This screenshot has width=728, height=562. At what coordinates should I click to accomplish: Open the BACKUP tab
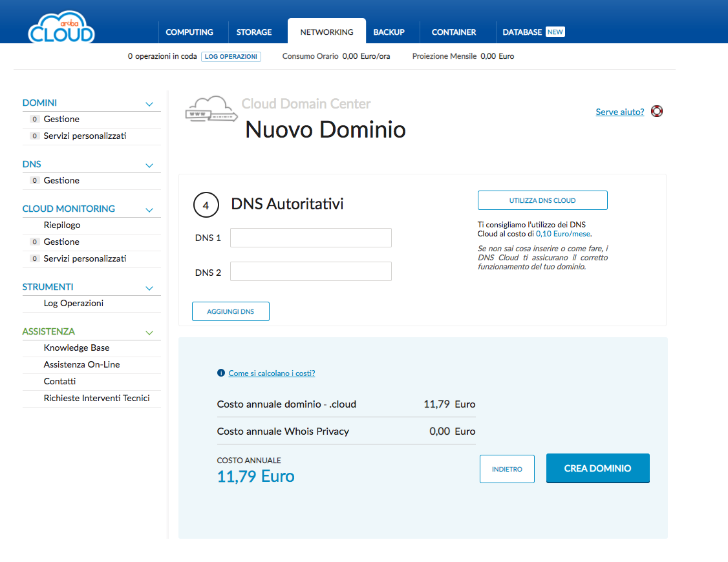[389, 32]
